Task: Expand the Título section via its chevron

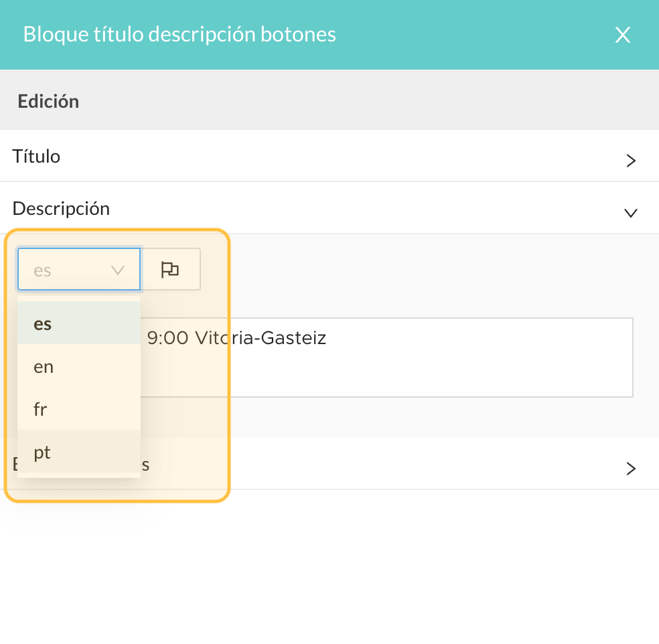Action: click(630, 161)
